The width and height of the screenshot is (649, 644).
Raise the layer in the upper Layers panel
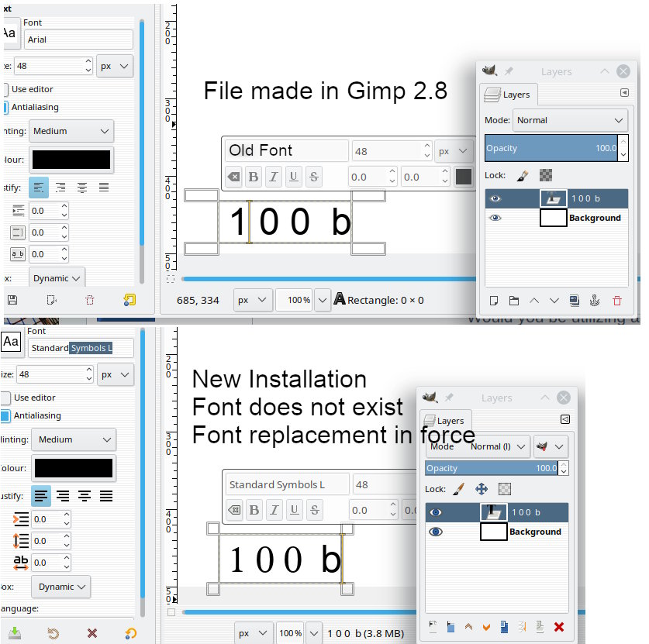coord(534,301)
